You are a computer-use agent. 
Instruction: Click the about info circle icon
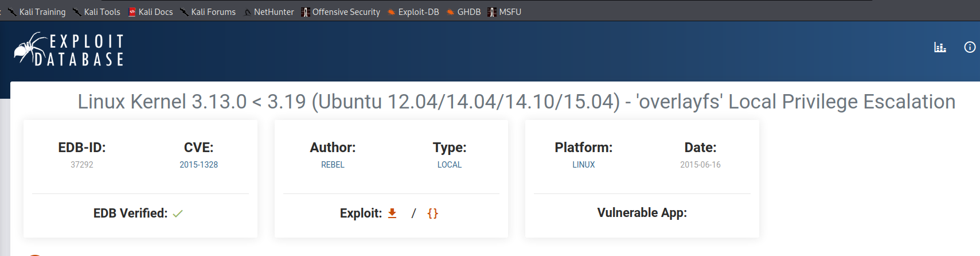coord(970,48)
